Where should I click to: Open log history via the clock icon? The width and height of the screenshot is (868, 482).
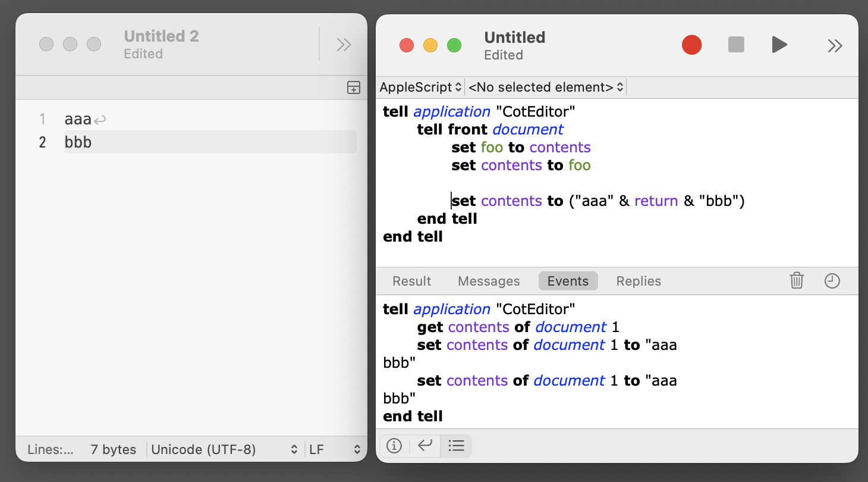pos(831,280)
